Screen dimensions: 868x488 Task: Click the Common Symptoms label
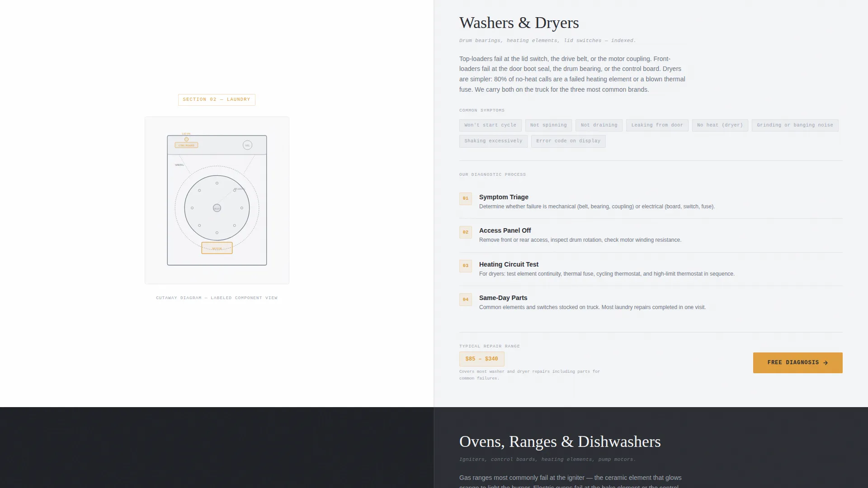pos(482,110)
